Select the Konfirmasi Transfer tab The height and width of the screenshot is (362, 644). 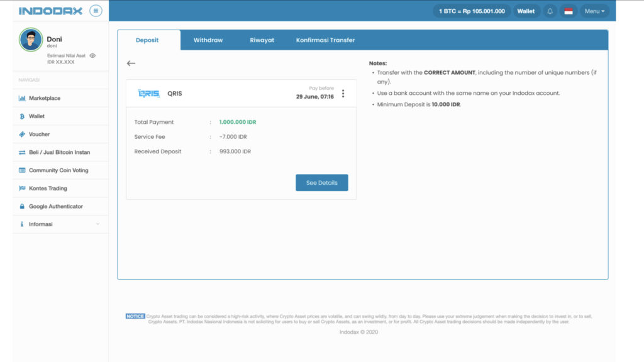tap(325, 40)
